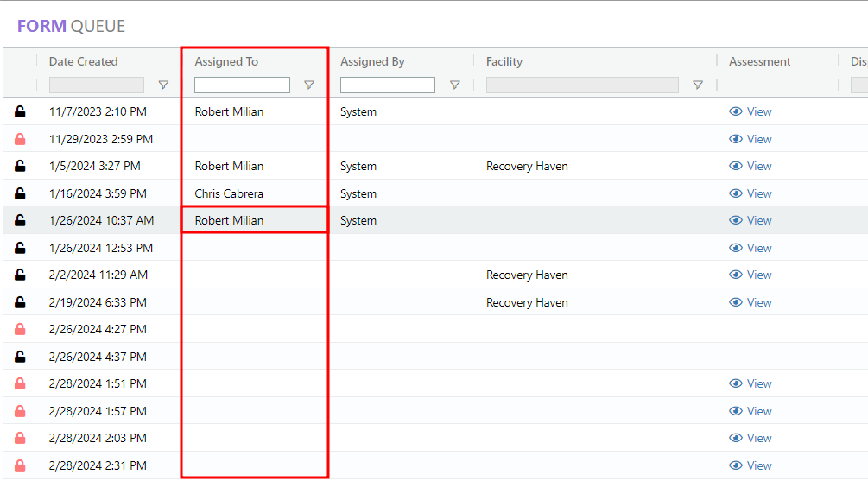
Task: Click the padlock on 1/26/2024 12:53 PM row
Action: click(20, 248)
